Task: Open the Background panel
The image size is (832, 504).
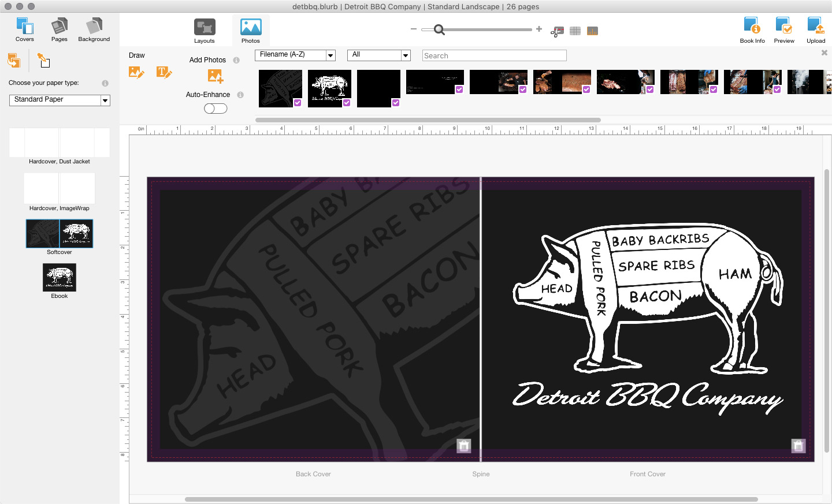Action: (x=94, y=29)
